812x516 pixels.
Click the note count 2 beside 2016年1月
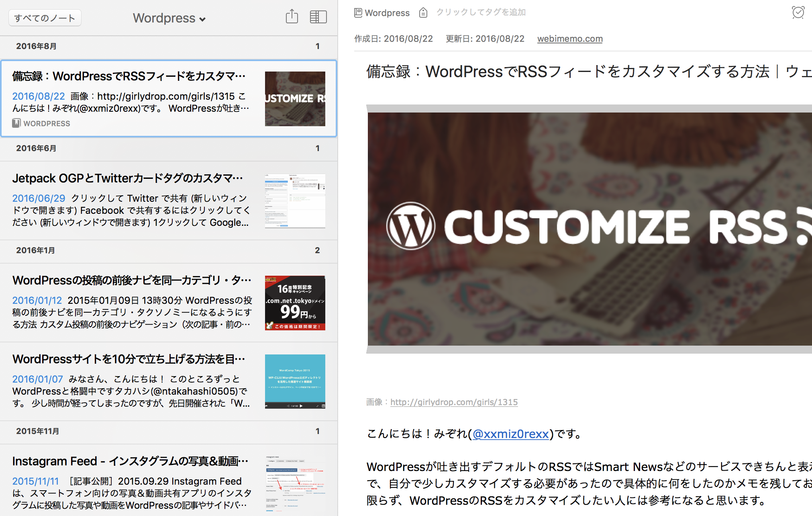(x=317, y=250)
